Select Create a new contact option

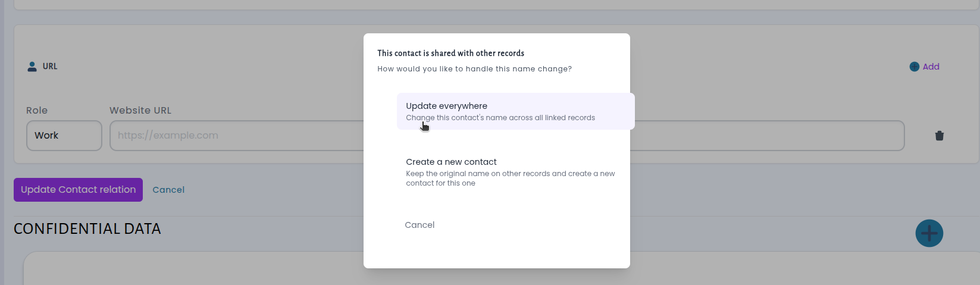tap(516, 172)
